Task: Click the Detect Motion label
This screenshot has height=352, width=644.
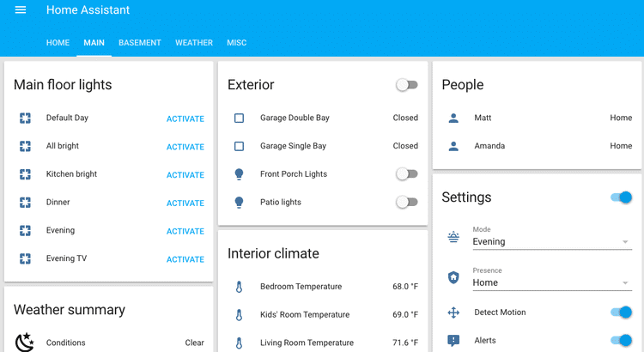Action: [500, 313]
